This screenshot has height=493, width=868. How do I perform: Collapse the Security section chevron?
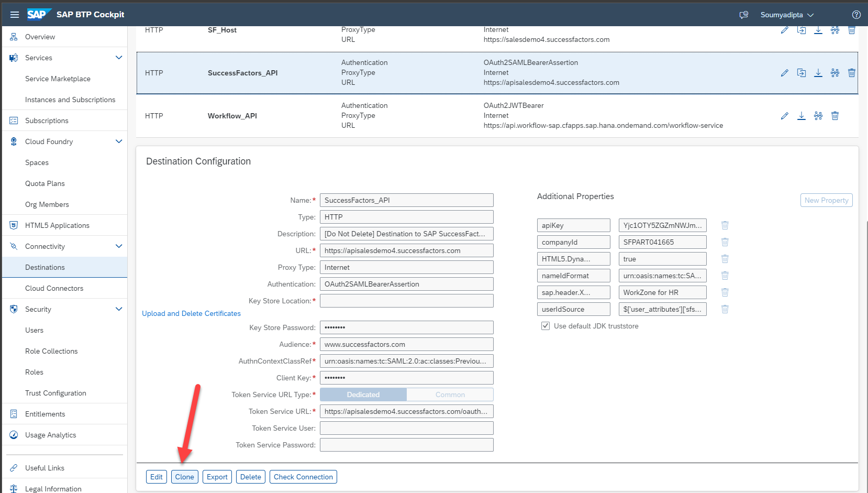119,309
